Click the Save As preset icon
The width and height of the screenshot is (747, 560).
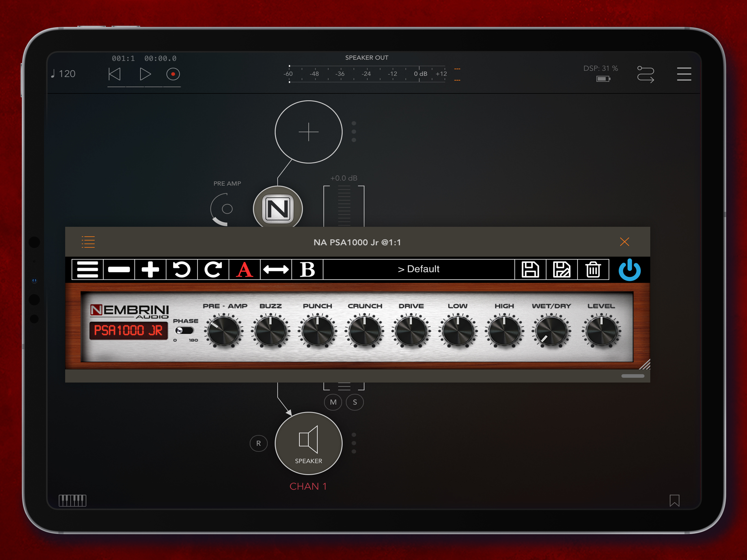tap(562, 270)
